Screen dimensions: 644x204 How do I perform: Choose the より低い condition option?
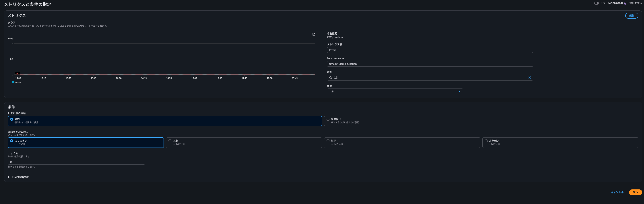point(486,141)
